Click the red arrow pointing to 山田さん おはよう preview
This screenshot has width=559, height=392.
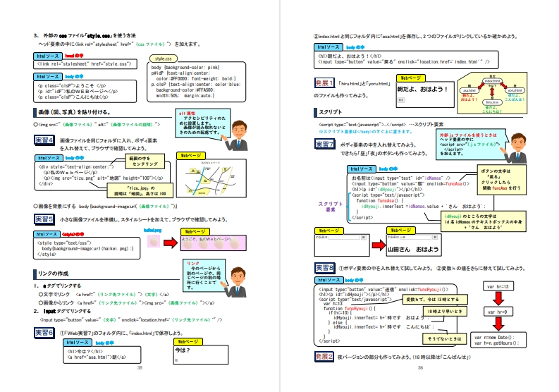click(379, 245)
